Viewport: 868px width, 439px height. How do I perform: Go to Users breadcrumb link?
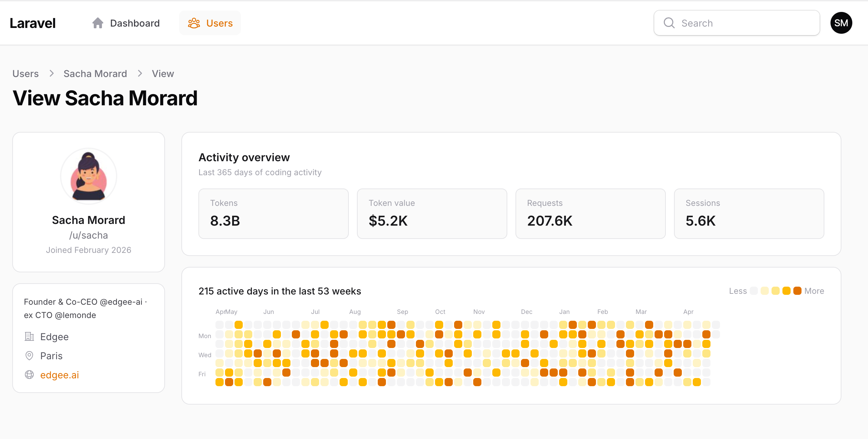point(26,74)
